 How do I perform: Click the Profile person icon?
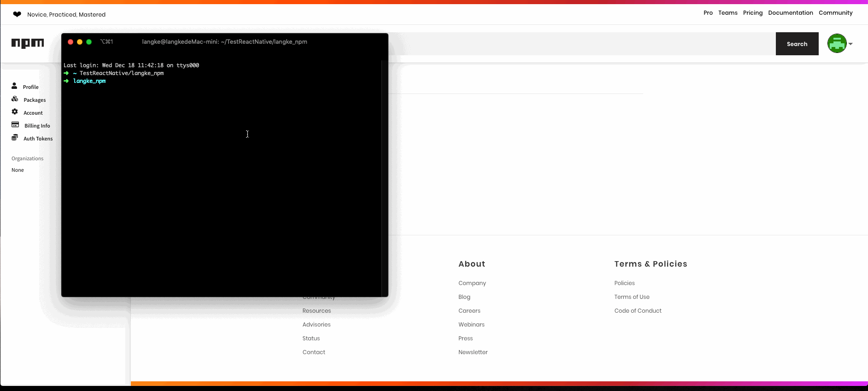[x=14, y=86]
